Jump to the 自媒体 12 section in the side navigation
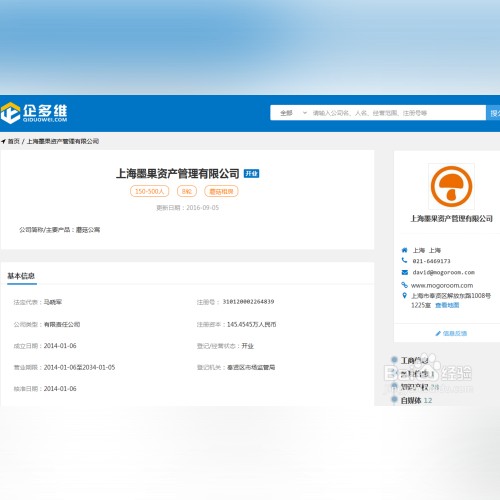 click(x=416, y=400)
